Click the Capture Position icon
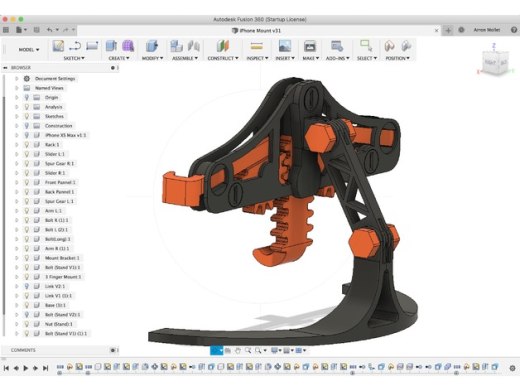 [x=389, y=46]
